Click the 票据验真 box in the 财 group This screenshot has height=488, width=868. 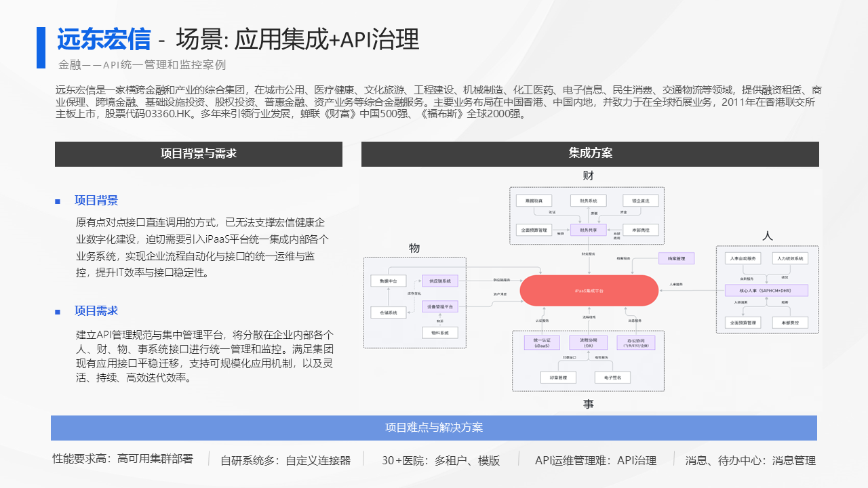(x=534, y=201)
